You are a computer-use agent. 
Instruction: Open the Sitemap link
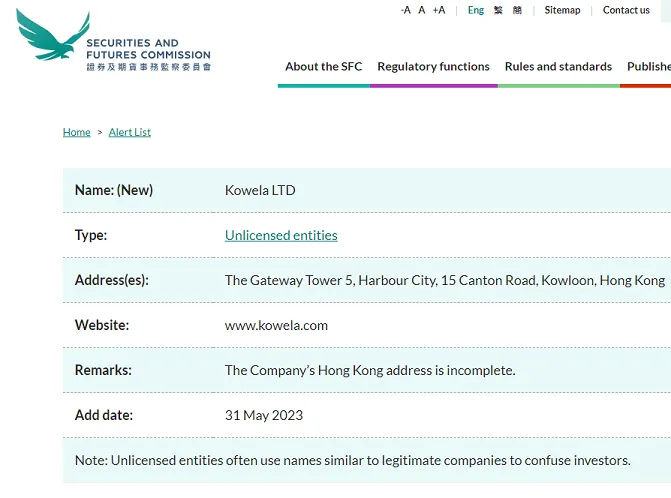pos(562,10)
